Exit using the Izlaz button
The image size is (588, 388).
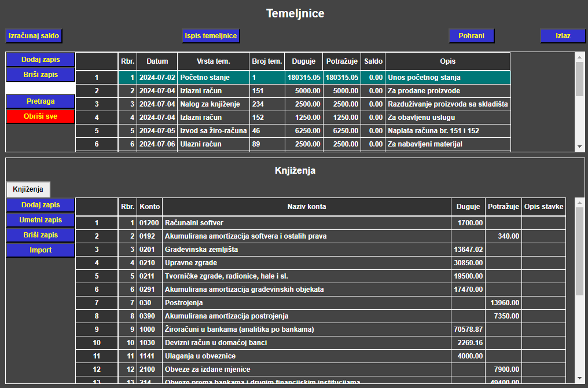point(563,36)
